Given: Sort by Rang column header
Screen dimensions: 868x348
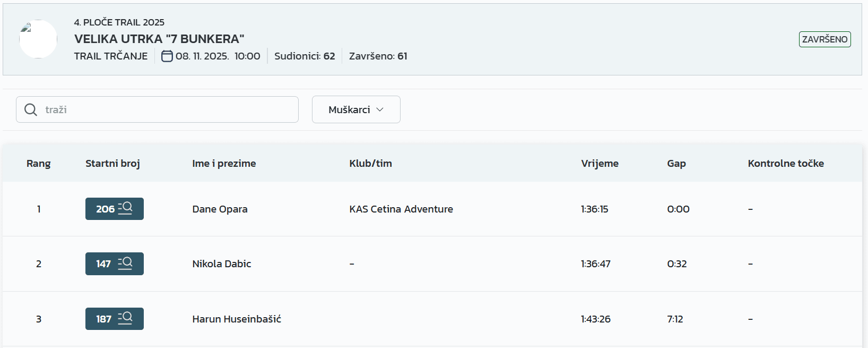Looking at the screenshot, I should (39, 163).
